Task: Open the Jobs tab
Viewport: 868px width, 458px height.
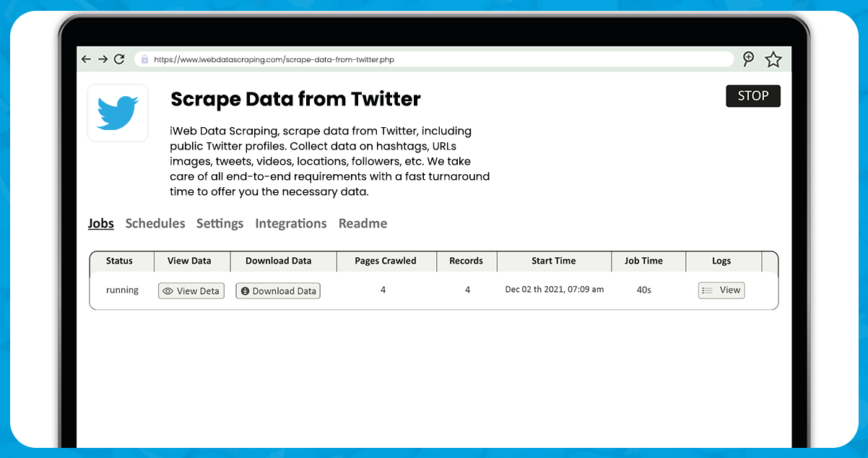Action: click(x=101, y=223)
